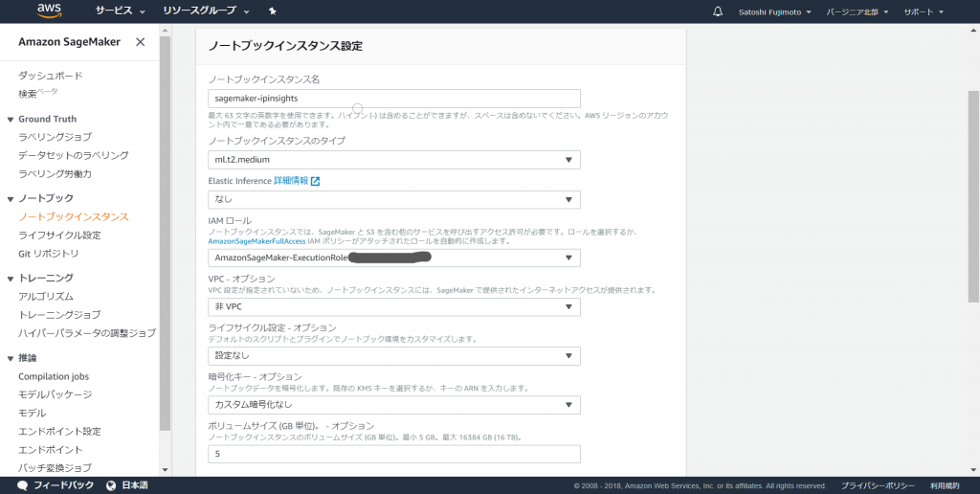
Task: Click the globe icon for 日本語
Action: (x=111, y=485)
